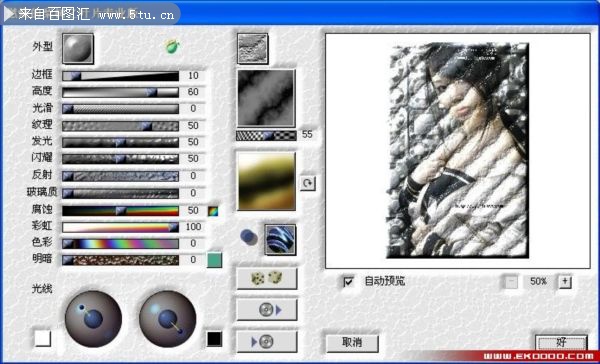Open the black light color swatch
Image resolution: width=600 pixels, height=364 pixels.
tap(214, 338)
